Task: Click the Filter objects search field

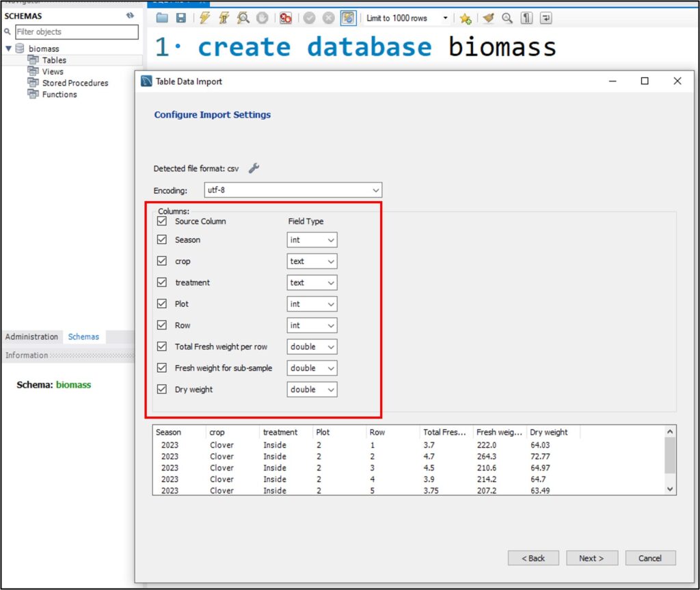Action: (x=76, y=32)
